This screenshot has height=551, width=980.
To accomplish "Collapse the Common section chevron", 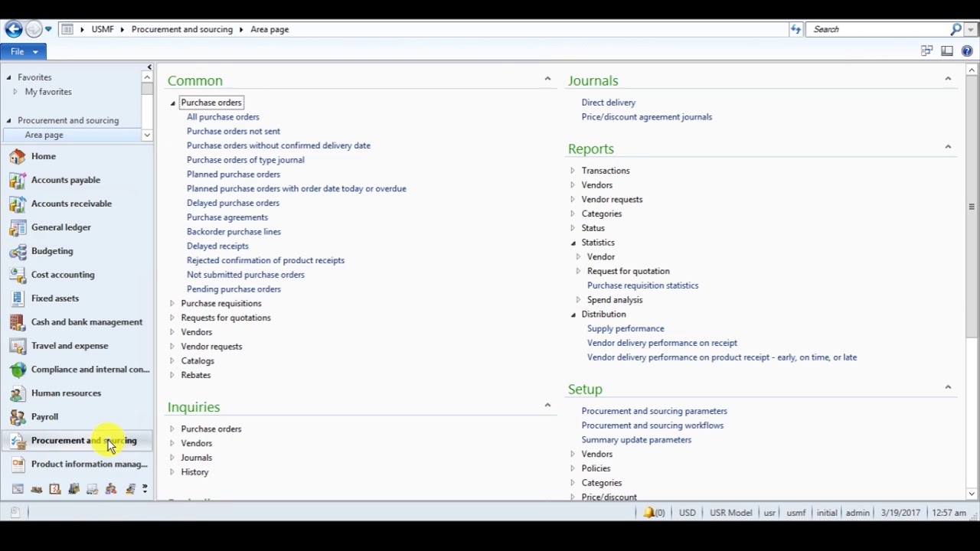I will point(547,79).
